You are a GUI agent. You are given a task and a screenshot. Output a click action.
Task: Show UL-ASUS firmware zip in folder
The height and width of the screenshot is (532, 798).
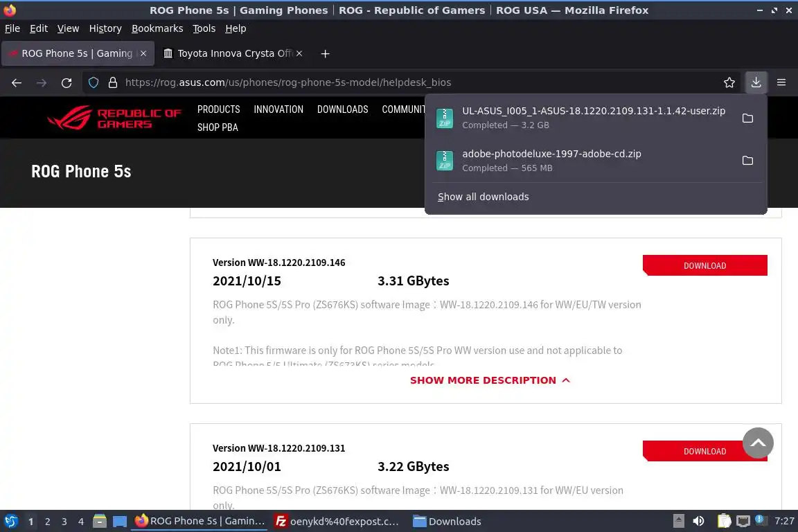747,118
